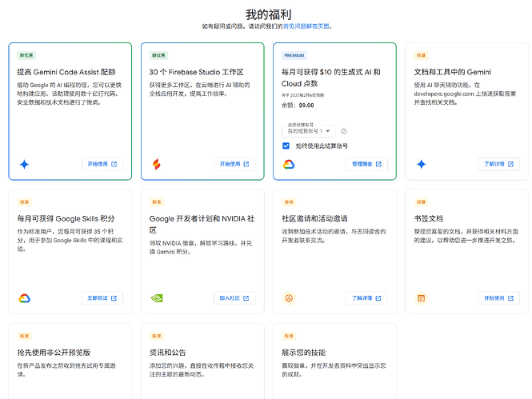Click the 立即尝试 button
This screenshot has height=399, width=532.
click(x=102, y=298)
